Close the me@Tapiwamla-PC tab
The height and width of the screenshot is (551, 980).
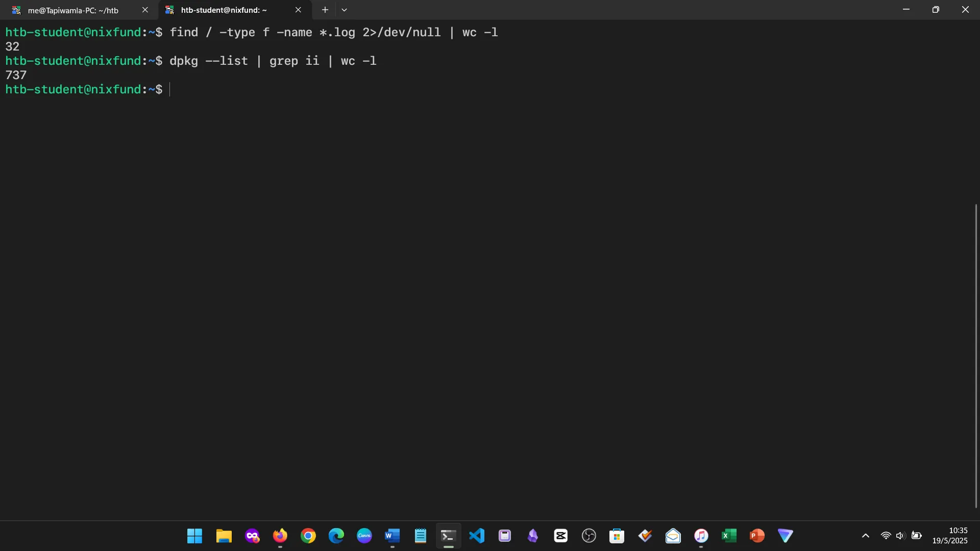click(x=145, y=10)
